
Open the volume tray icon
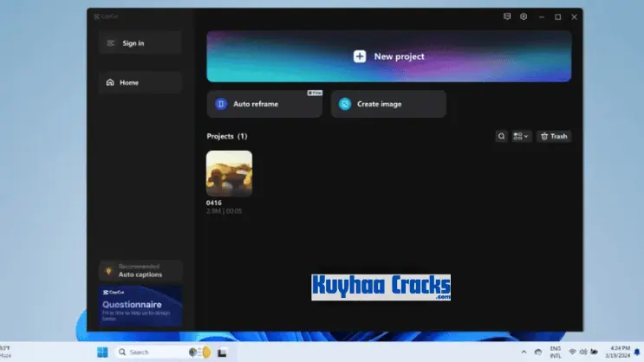[583, 352]
